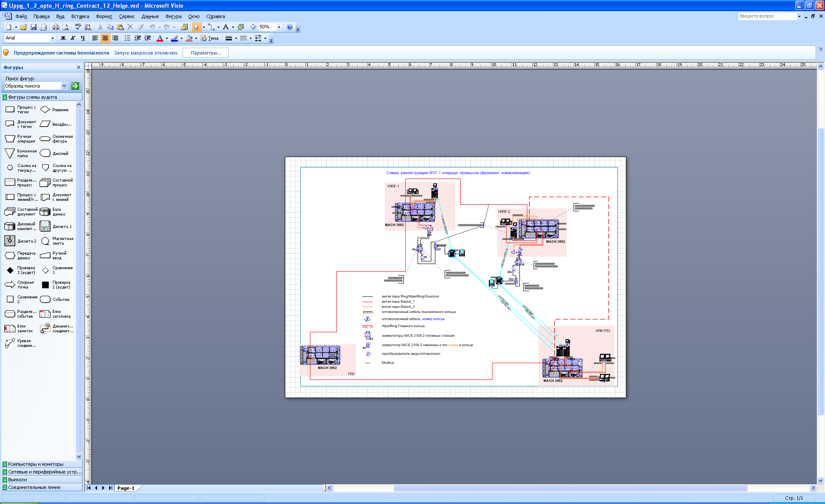Open line weight dropdown arrow
This screenshot has width=825, height=504.
pyautogui.click(x=236, y=39)
